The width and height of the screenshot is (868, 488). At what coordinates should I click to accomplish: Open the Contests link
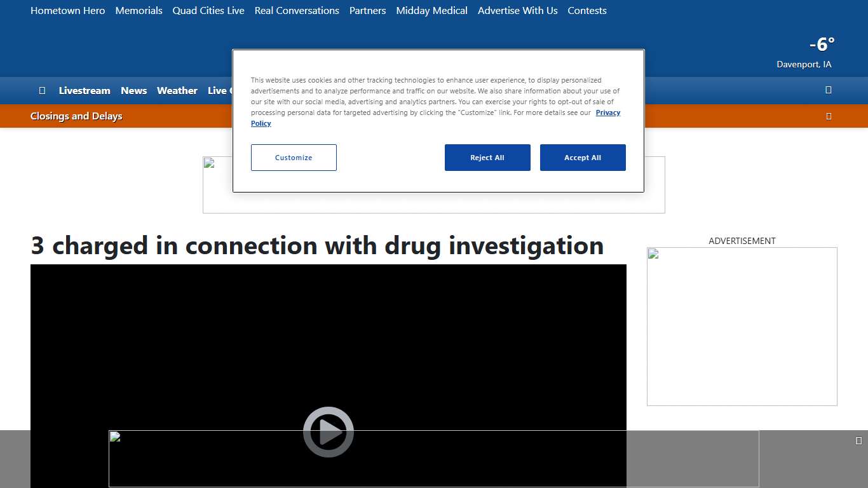pos(587,11)
